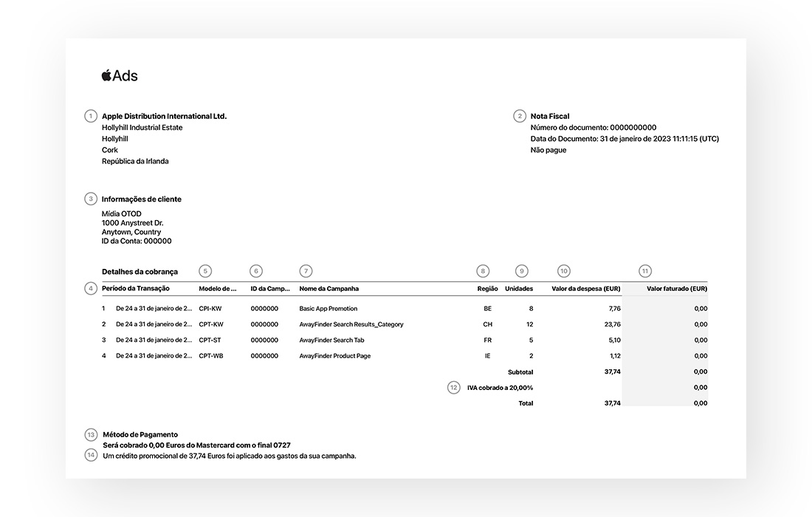
Task: Click the Apple Ads logo
Action: coord(120,75)
